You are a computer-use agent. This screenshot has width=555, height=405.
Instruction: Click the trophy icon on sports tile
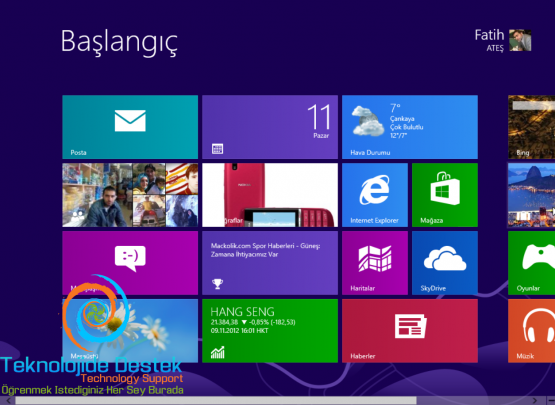[x=217, y=284]
